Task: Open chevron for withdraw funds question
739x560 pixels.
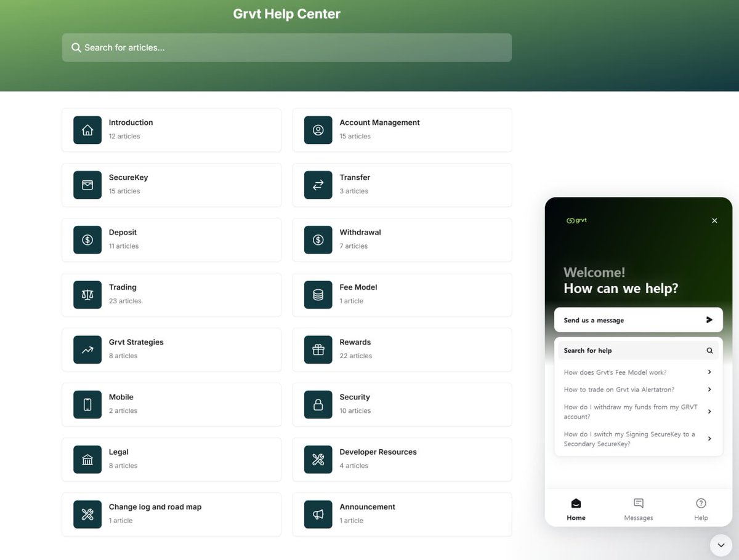Action: point(709,412)
